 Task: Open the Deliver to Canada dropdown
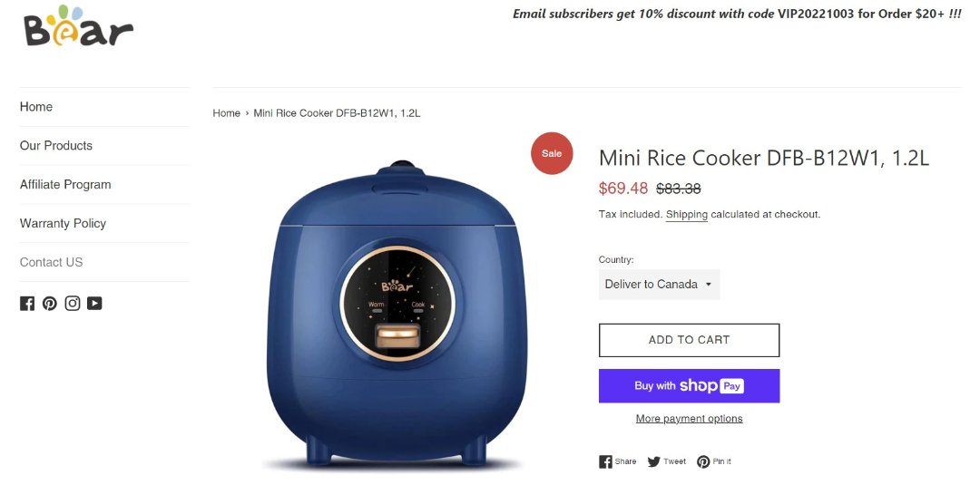pyautogui.click(x=659, y=284)
